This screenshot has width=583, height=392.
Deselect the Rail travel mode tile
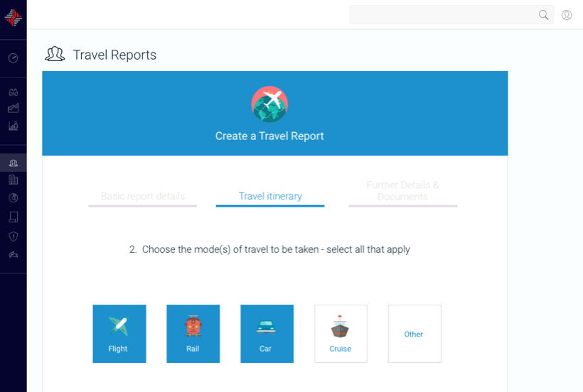click(x=193, y=334)
